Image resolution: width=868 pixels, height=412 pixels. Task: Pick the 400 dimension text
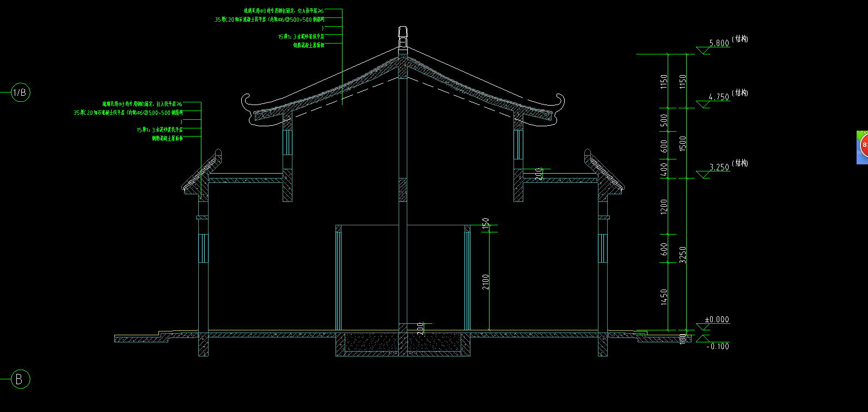point(664,169)
